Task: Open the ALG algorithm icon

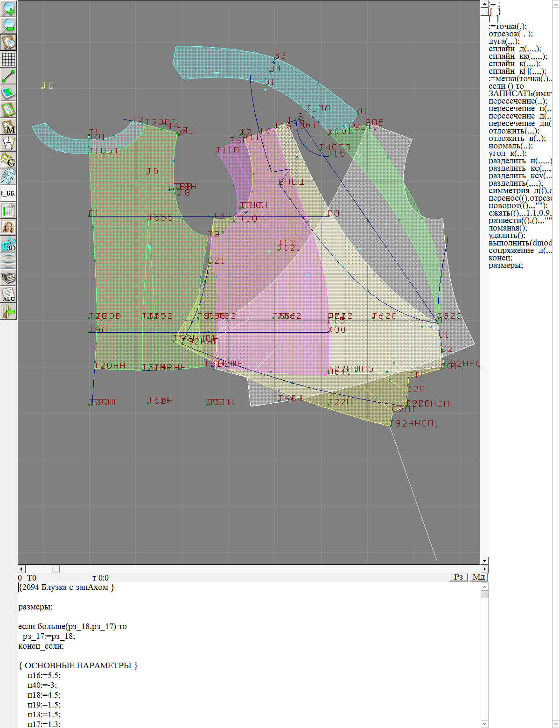Action: point(9,295)
